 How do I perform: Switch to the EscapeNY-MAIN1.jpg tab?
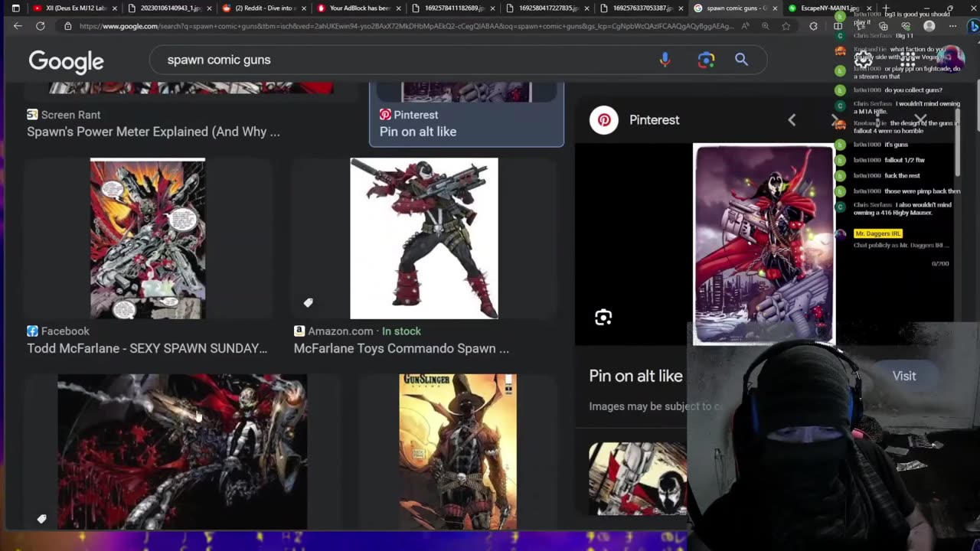(829, 8)
